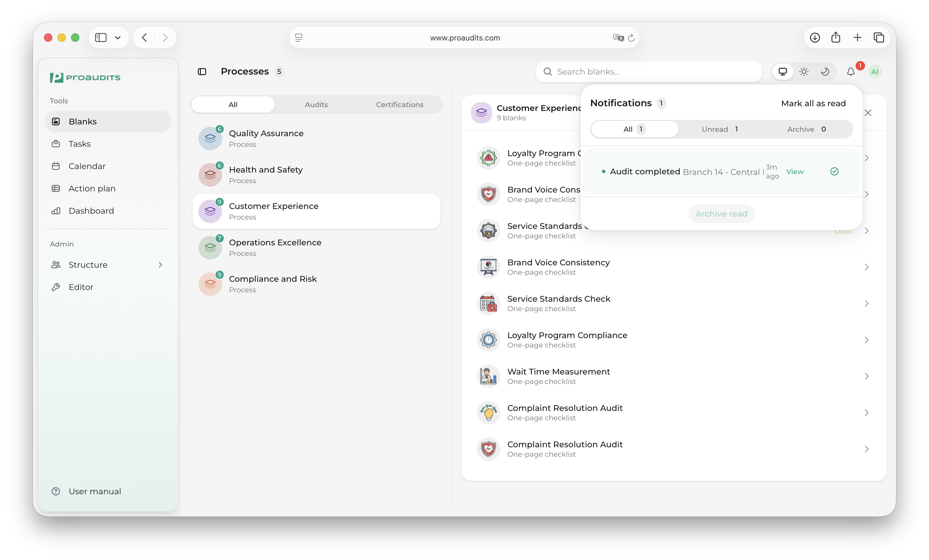
Task: Click the Safari downloads icon
Action: [815, 38]
